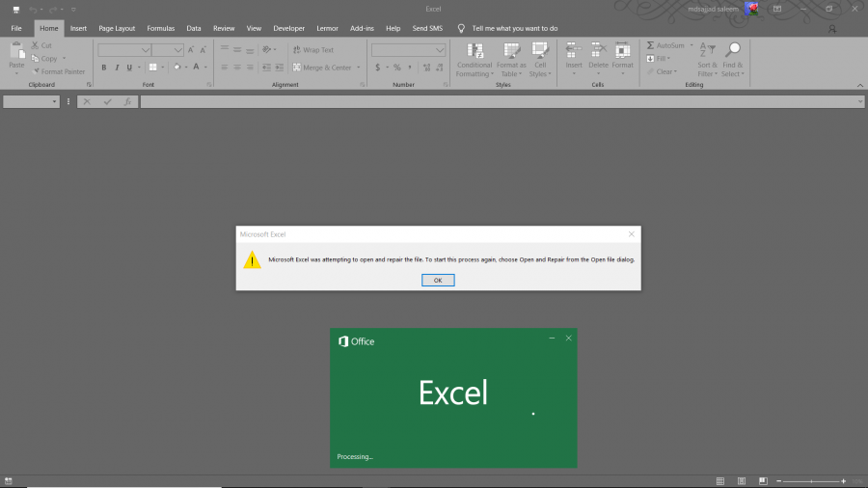Click the Comma Style icon
Image resolution: width=868 pixels, height=488 pixels.
pyautogui.click(x=410, y=68)
